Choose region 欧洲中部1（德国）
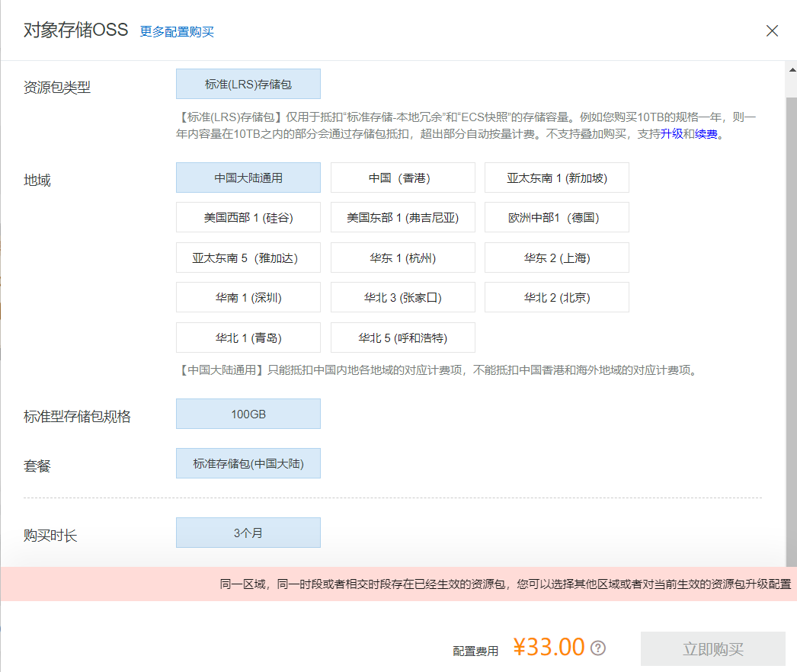 [x=556, y=218]
